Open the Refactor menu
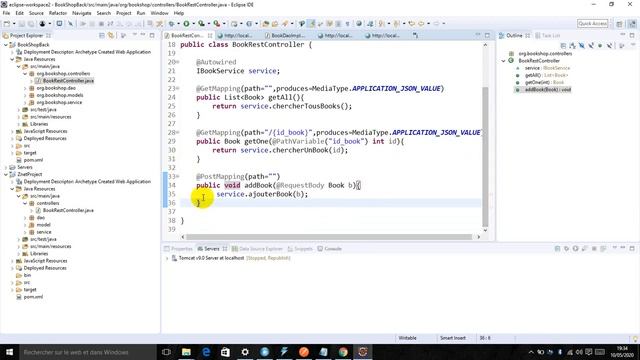Viewport: 640px width, 360px height. [x=58, y=13]
